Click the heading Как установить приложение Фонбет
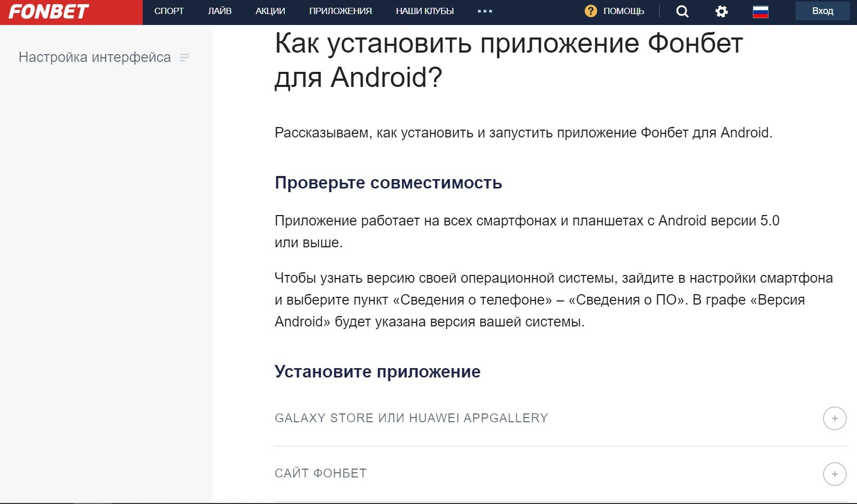The width and height of the screenshot is (857, 504). pyautogui.click(x=509, y=60)
